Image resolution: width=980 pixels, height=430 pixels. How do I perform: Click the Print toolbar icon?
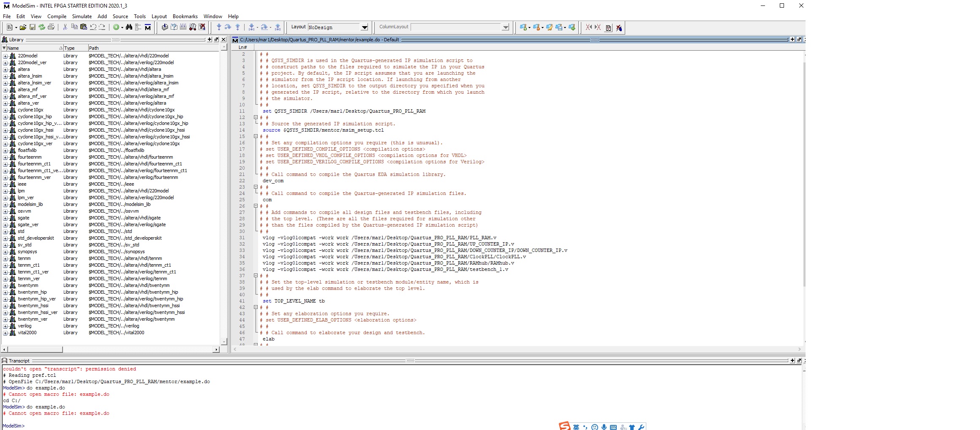click(x=51, y=27)
